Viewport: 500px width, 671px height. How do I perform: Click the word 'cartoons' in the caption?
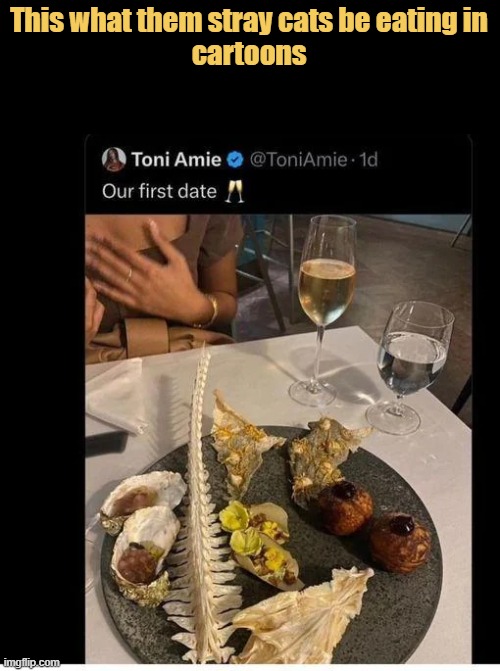tap(249, 53)
